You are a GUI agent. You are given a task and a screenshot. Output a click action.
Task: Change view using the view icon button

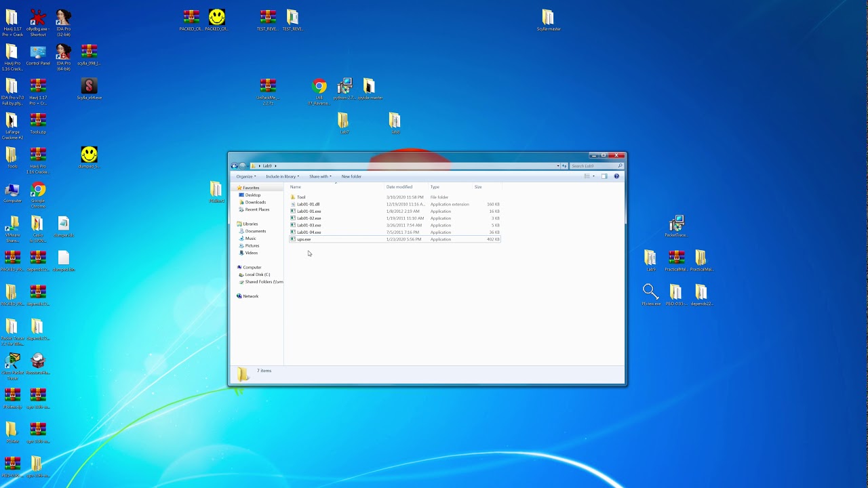click(x=587, y=176)
